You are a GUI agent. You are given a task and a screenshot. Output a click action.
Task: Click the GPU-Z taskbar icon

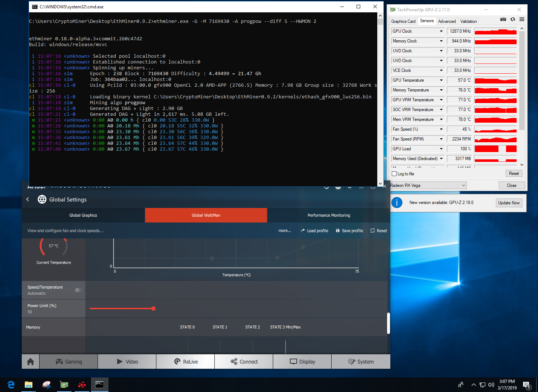[64, 385]
